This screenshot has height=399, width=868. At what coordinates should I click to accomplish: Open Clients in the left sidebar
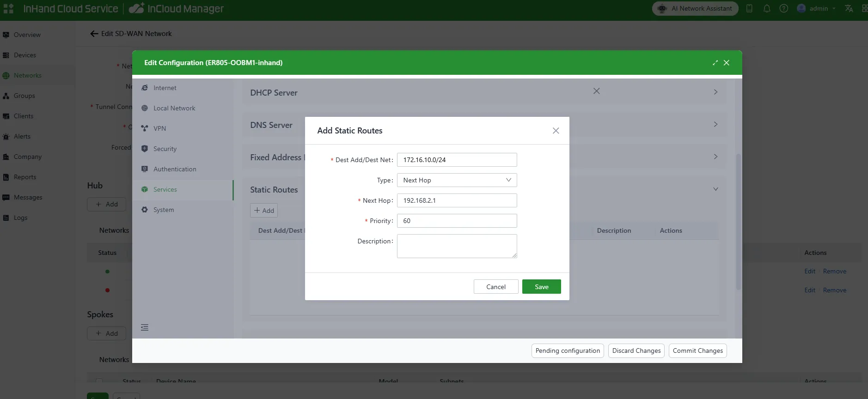click(24, 116)
